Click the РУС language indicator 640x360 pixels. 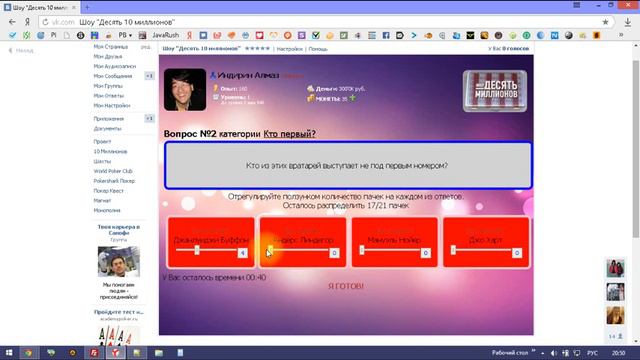(x=592, y=353)
